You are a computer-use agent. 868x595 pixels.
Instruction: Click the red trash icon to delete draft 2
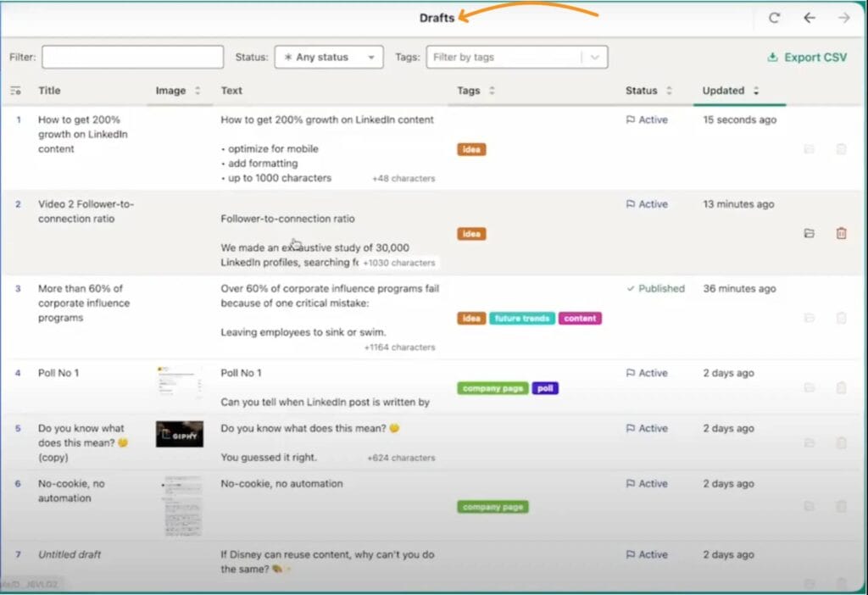[841, 233]
